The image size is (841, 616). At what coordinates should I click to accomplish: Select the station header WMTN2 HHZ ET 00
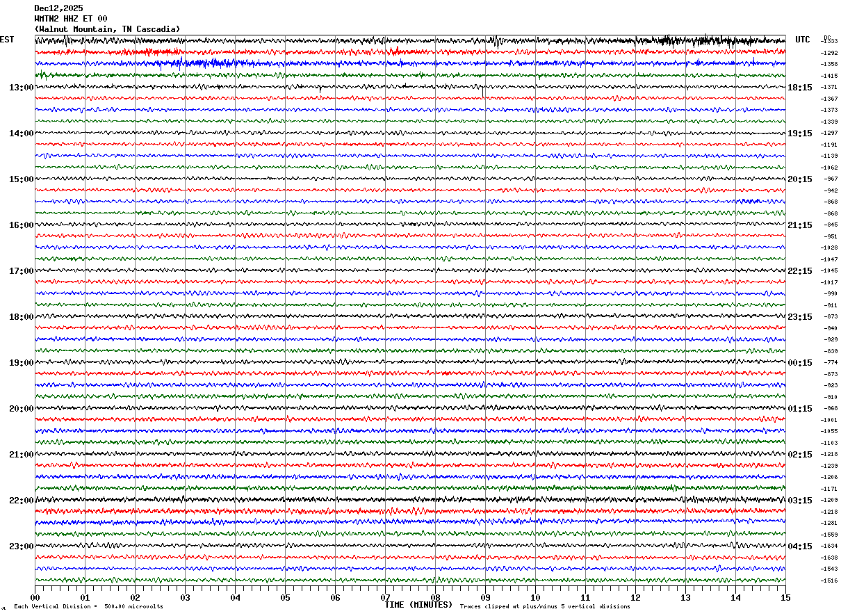pyautogui.click(x=71, y=19)
